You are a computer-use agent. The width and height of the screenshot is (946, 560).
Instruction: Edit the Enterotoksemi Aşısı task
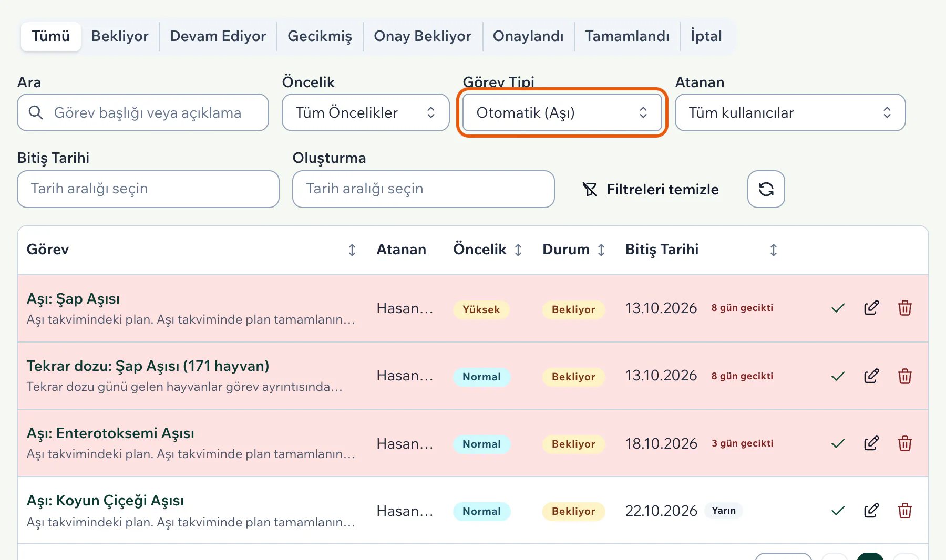(871, 443)
